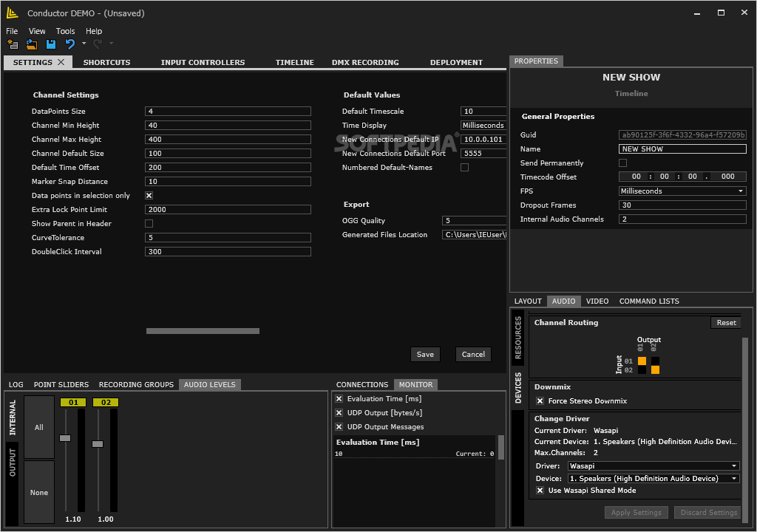The height and width of the screenshot is (532, 757).
Task: Click audio channel 02 level fader
Action: 98,444
